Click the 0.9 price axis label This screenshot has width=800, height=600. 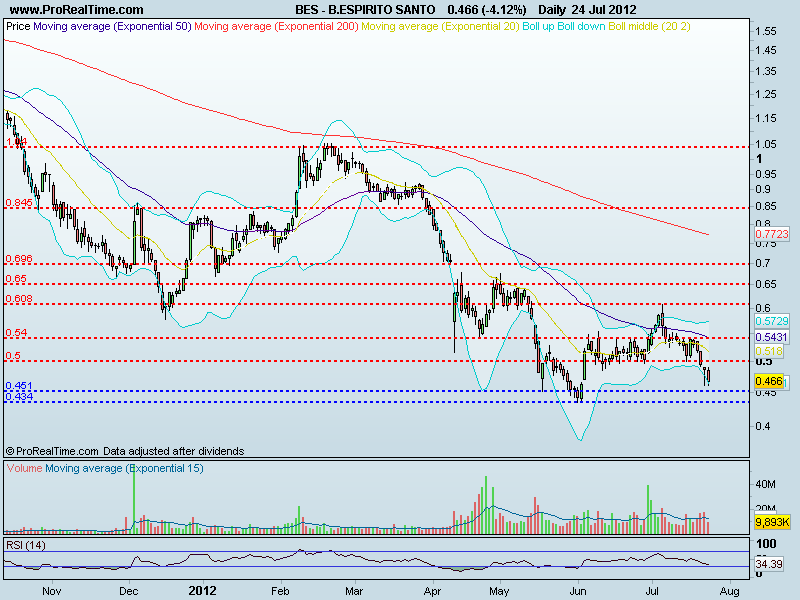tap(763, 189)
